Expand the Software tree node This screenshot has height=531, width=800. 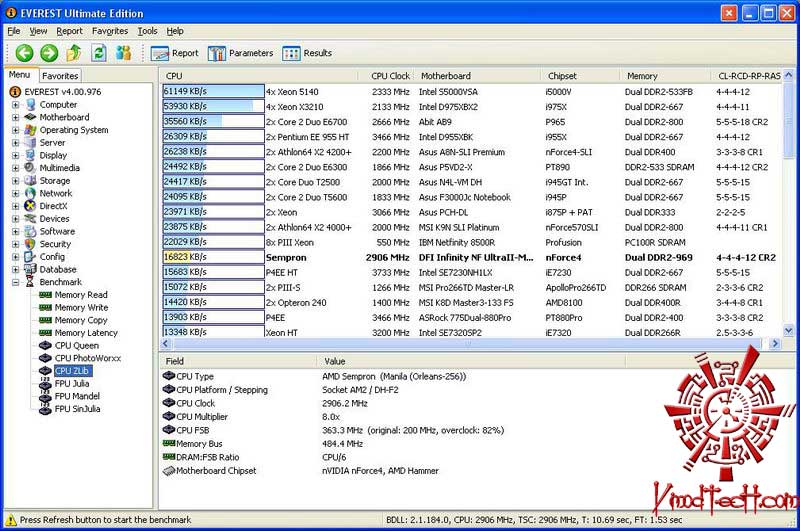coord(15,232)
